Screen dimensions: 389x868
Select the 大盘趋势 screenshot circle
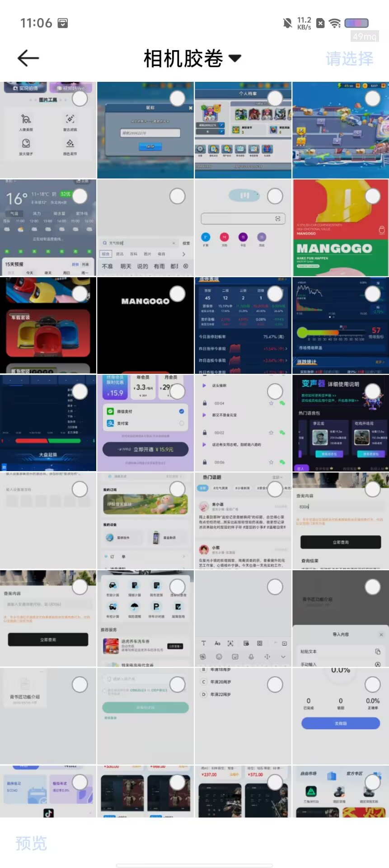coord(80,392)
